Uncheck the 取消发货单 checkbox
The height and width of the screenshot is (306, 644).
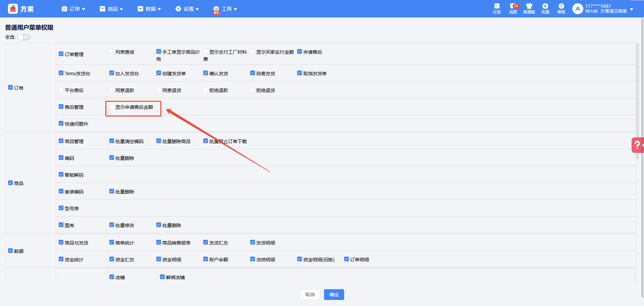pyautogui.click(x=300, y=73)
